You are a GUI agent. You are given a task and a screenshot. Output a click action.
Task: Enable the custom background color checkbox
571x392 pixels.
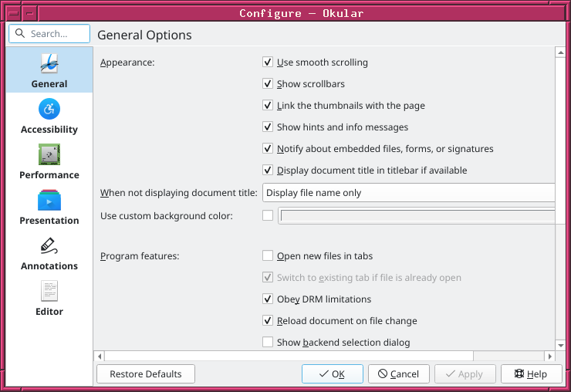click(x=268, y=215)
